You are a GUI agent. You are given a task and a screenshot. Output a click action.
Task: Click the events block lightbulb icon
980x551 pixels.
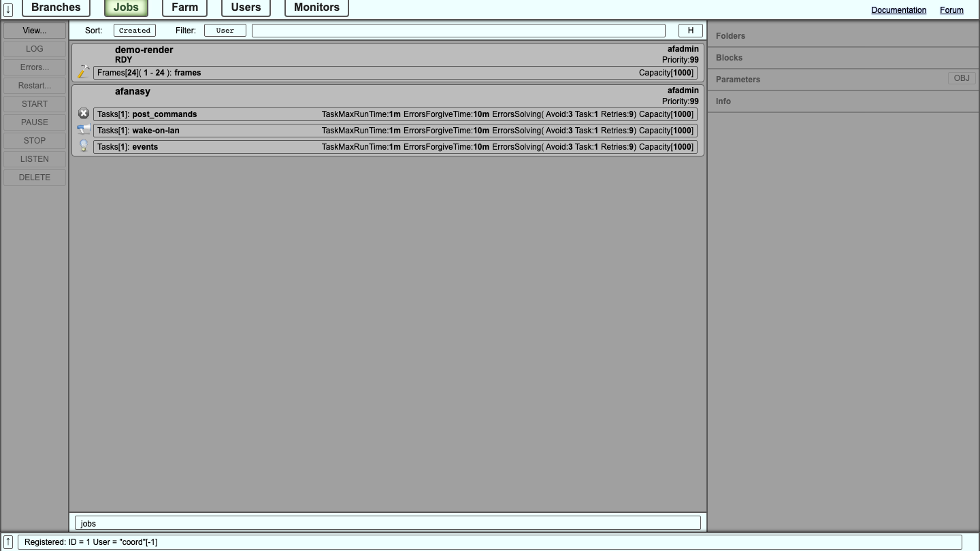point(84,146)
